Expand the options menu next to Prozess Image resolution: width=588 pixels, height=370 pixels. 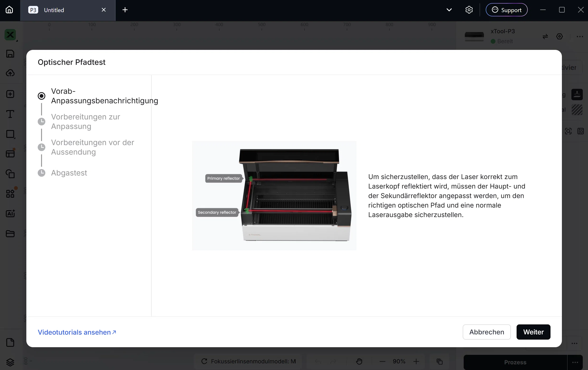(575, 362)
